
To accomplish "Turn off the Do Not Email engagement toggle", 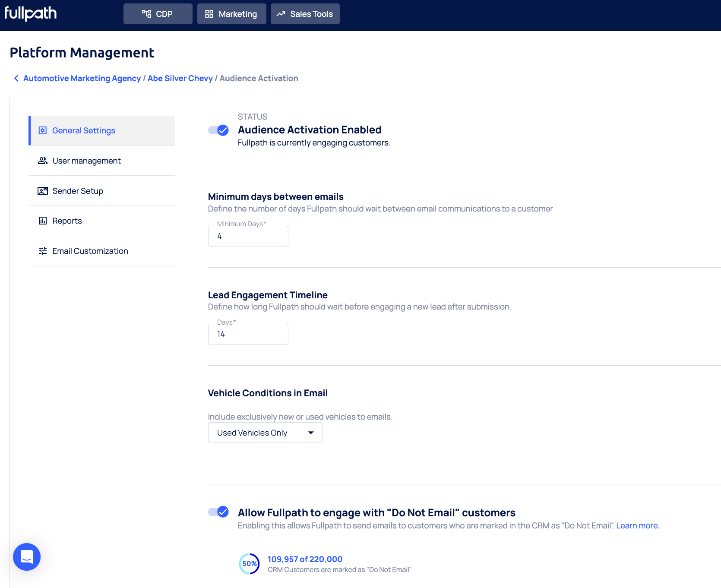I will click(218, 512).
